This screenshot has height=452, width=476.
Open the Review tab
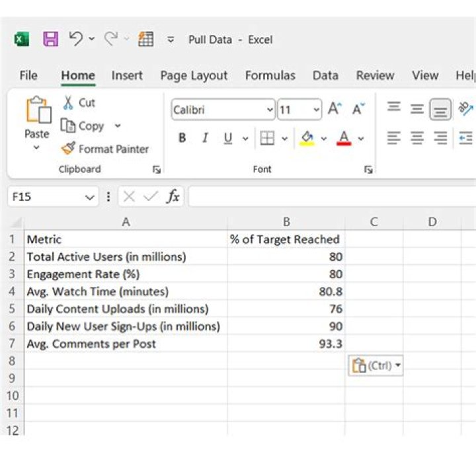click(375, 75)
